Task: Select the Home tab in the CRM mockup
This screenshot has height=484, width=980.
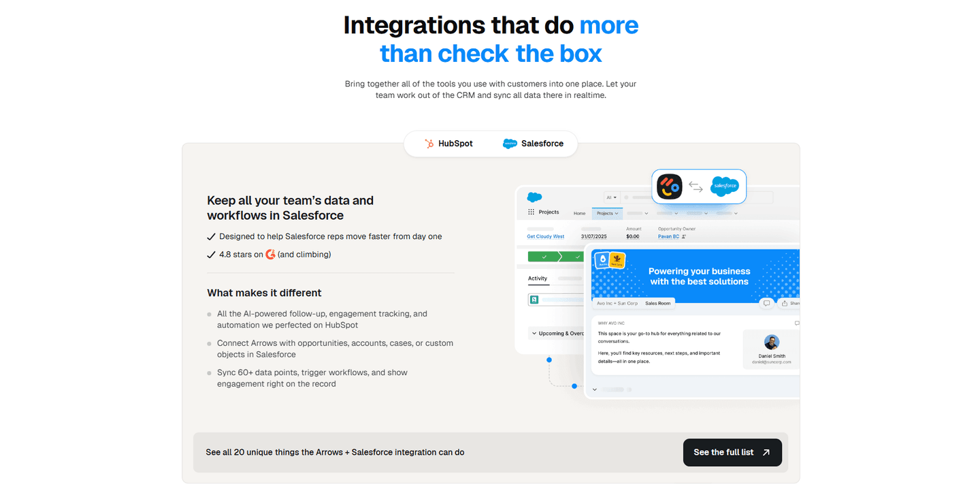Action: click(x=579, y=213)
